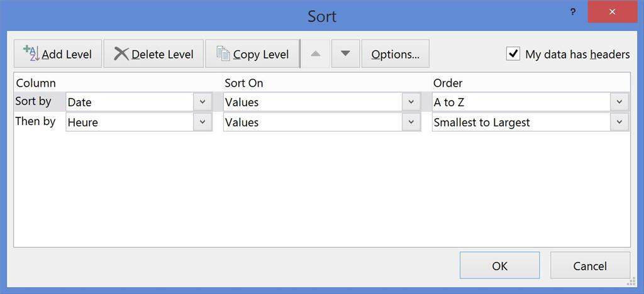Screen dimensions: 644x294
Task: Select the Sort by row label
Action: (33, 101)
